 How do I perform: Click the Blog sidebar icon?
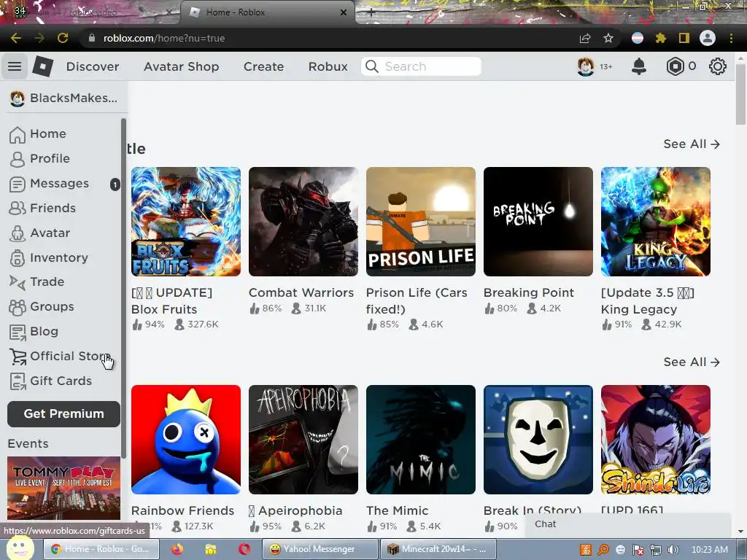pos(18,332)
